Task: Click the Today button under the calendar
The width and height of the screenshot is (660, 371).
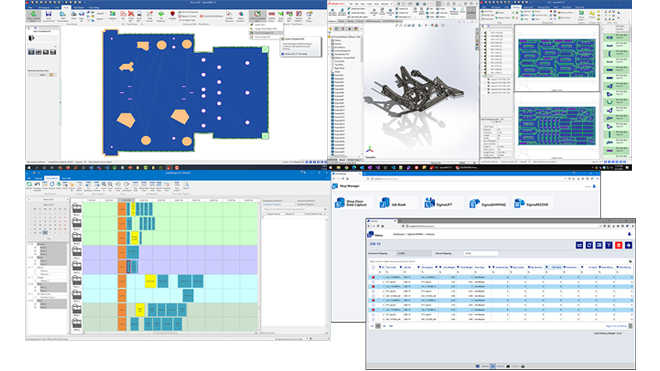Action: pos(48,238)
